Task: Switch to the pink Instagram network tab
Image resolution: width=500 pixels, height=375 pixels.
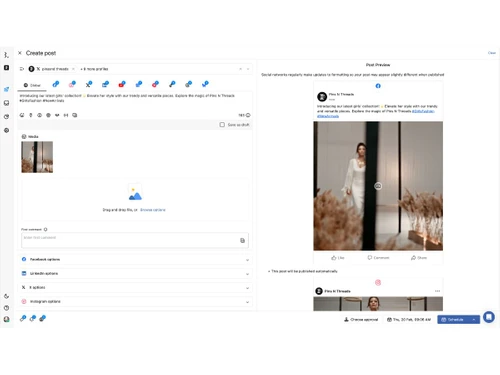Action: [72, 84]
